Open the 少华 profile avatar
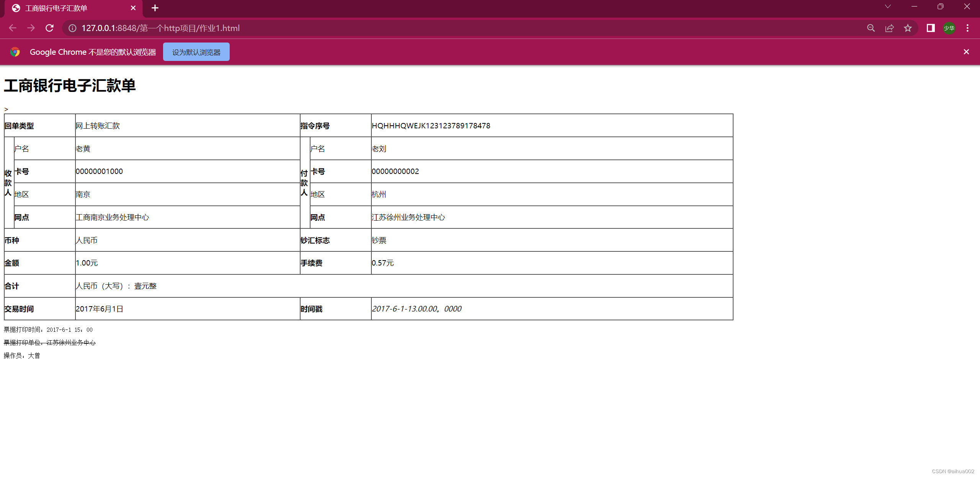This screenshot has height=477, width=980. (949, 28)
